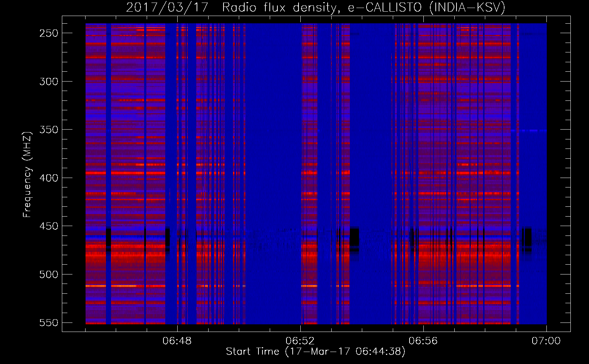Click the 06:52 time tick label
The image size is (589, 364).
point(300,341)
